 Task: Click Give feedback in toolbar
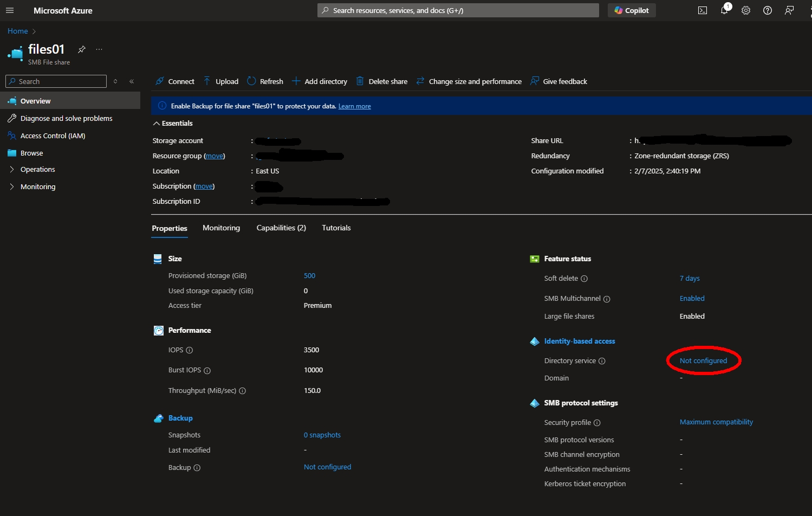(558, 81)
